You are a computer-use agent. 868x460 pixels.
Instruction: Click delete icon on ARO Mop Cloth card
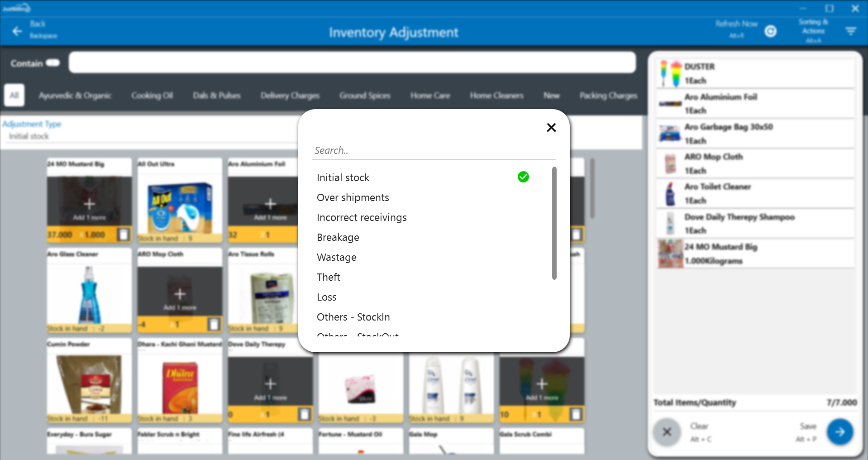[x=214, y=324]
